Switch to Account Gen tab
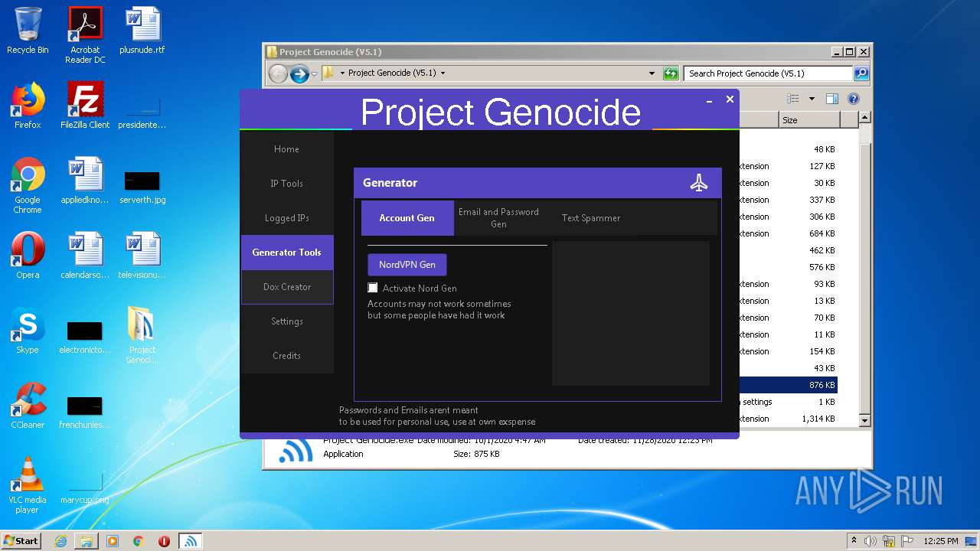This screenshot has height=551, width=980. 407,218
